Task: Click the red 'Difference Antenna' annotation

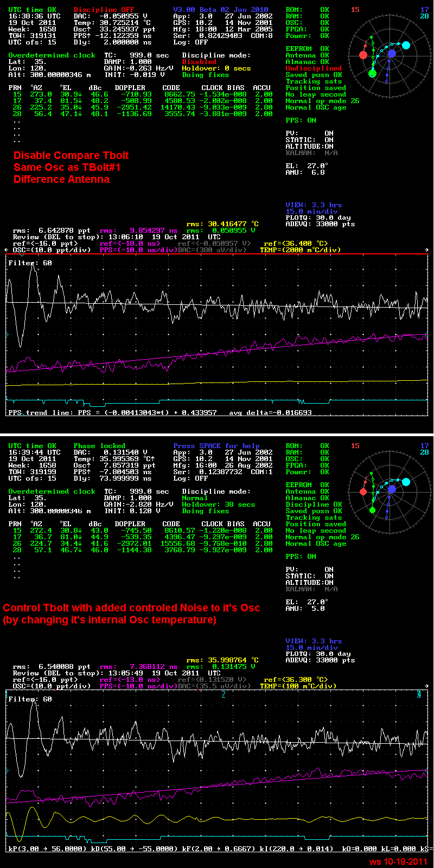Action: (61, 180)
